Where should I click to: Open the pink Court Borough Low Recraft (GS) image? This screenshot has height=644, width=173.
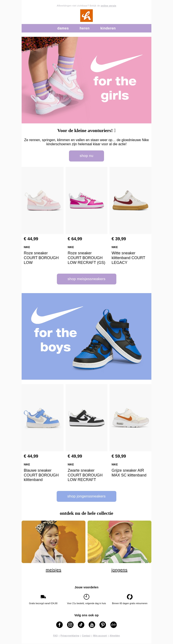[x=86, y=200]
